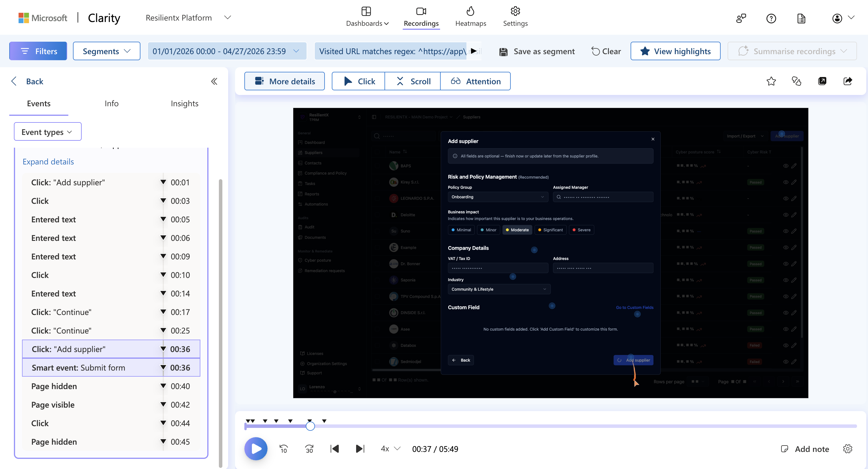Viewport: 868px width, 469px height.
Task: Switch to the Recordings tab
Action: pos(421,17)
